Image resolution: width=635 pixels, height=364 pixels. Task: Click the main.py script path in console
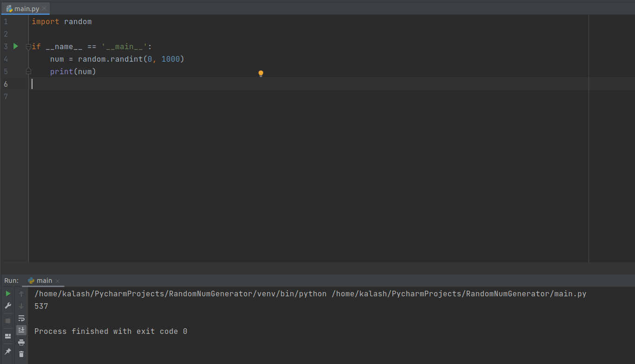pyautogui.click(x=459, y=294)
